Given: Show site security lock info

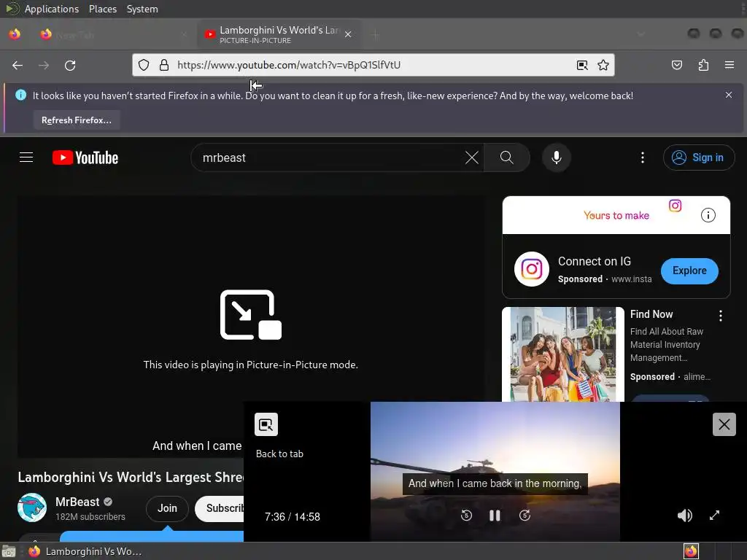Looking at the screenshot, I should pos(164,65).
